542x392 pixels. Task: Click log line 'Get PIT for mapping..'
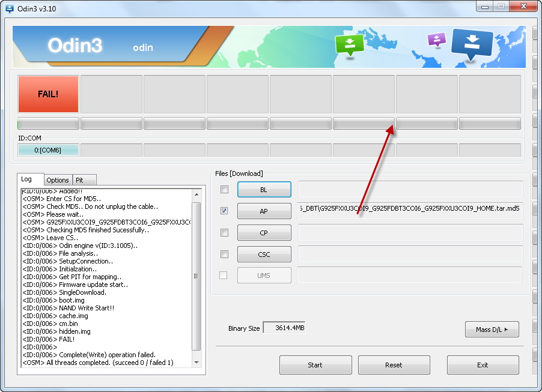[x=72, y=277]
